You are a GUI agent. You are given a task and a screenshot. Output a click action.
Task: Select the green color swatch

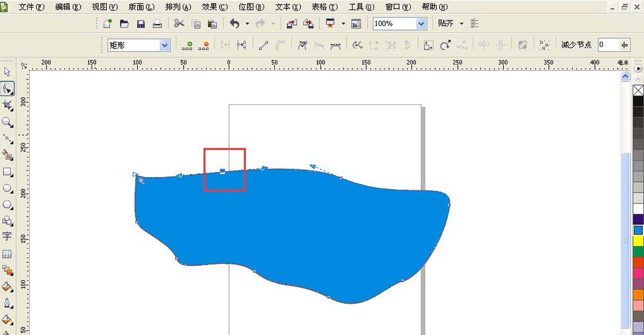pyautogui.click(x=638, y=251)
